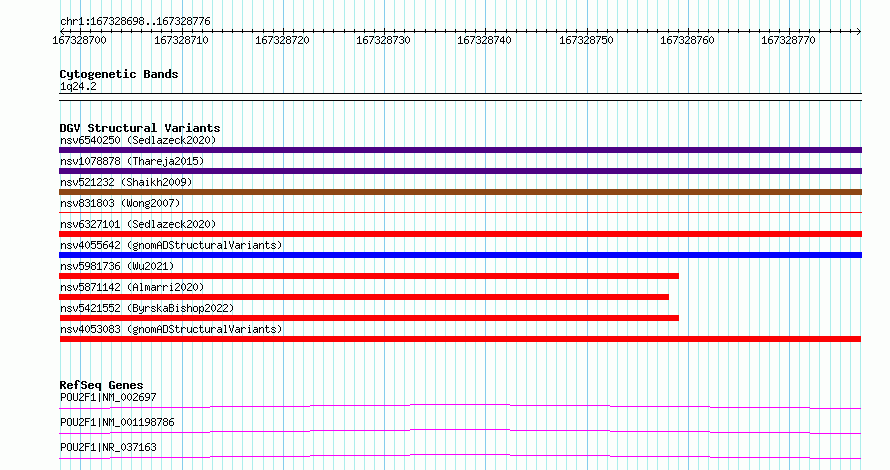Click the nsv6327101 (Sedlazeck2020) label

[x=138, y=224]
